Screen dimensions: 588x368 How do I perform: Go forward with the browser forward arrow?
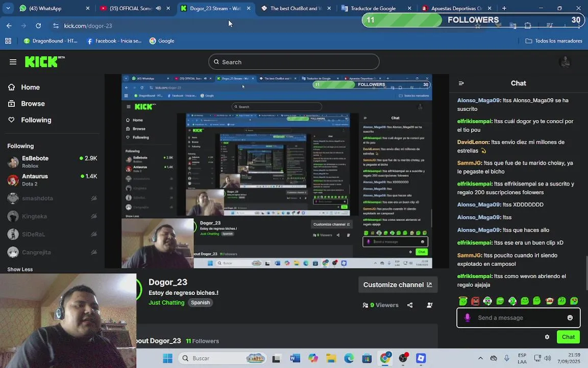[23, 26]
